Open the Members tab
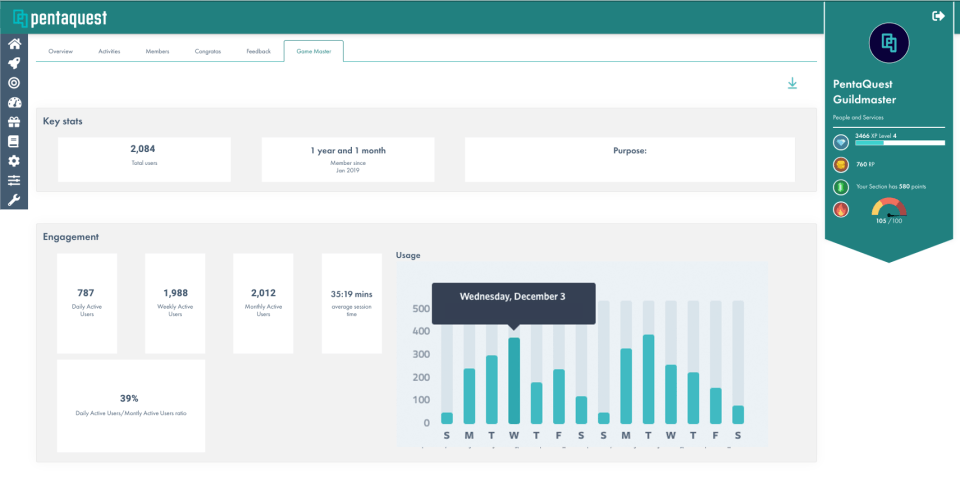This screenshot has width=960, height=478. pos(157,51)
